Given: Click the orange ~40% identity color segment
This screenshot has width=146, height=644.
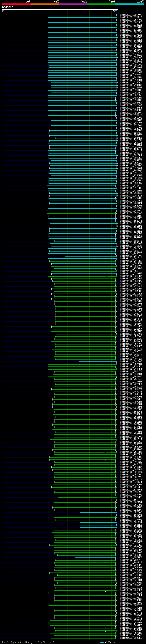Looking at the screenshot, I should pos(45,4).
